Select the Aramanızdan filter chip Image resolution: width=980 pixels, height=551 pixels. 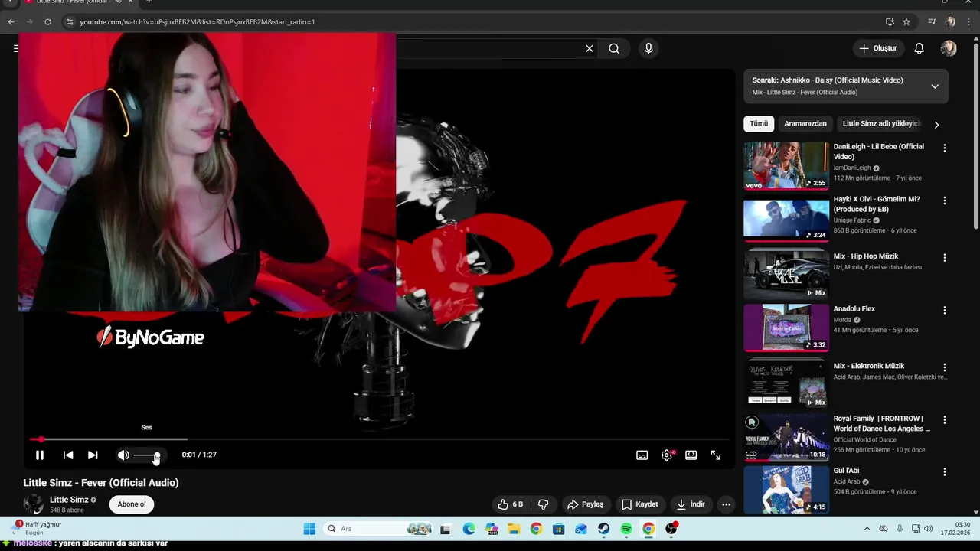coord(805,123)
